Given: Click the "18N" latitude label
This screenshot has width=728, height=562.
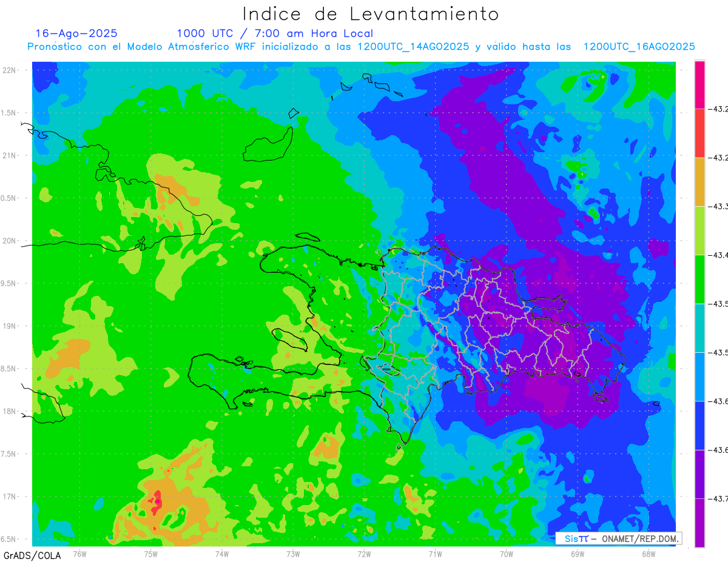Looking at the screenshot, I should pos(10,411).
